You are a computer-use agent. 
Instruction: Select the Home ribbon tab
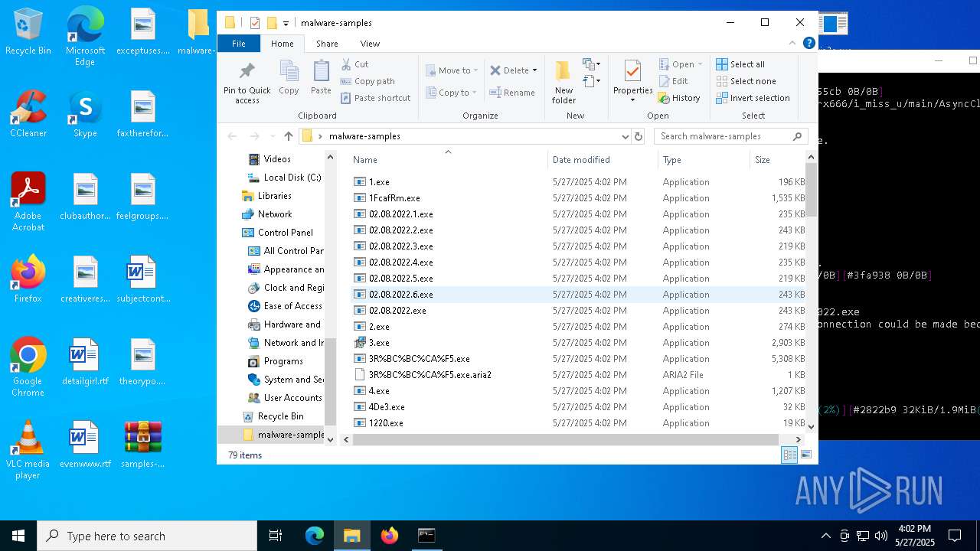point(282,44)
